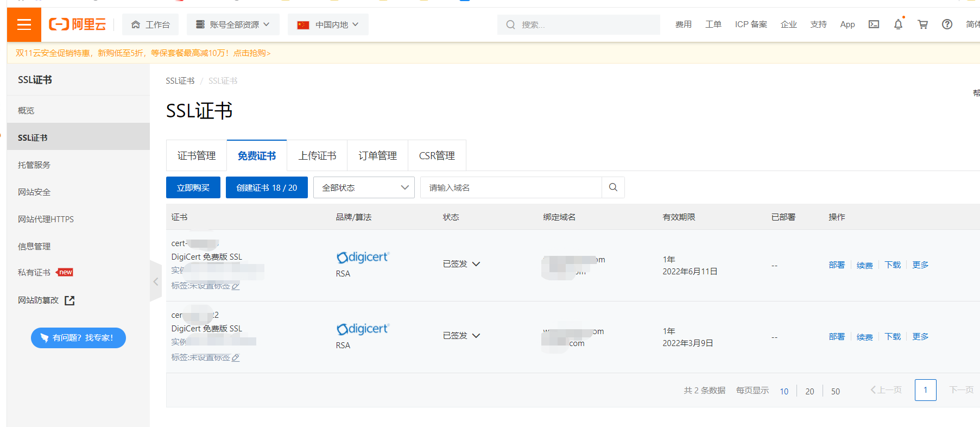The width and height of the screenshot is (980, 427).
Task: Open the Cloud Shell terminal icon
Action: tap(874, 24)
